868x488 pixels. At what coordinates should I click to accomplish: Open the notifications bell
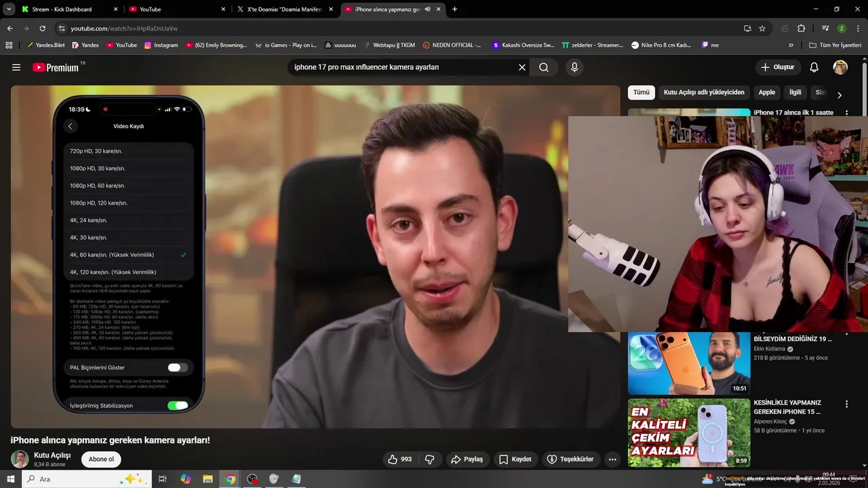pos(814,67)
